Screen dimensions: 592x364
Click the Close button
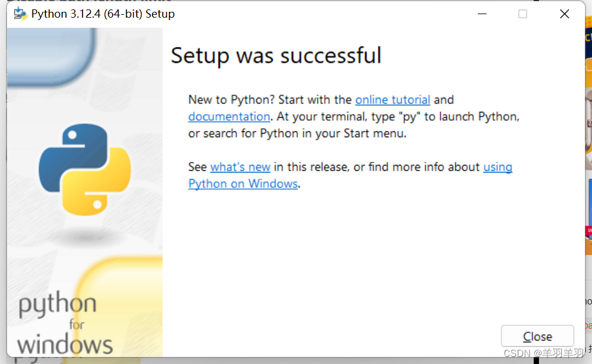pyautogui.click(x=537, y=336)
